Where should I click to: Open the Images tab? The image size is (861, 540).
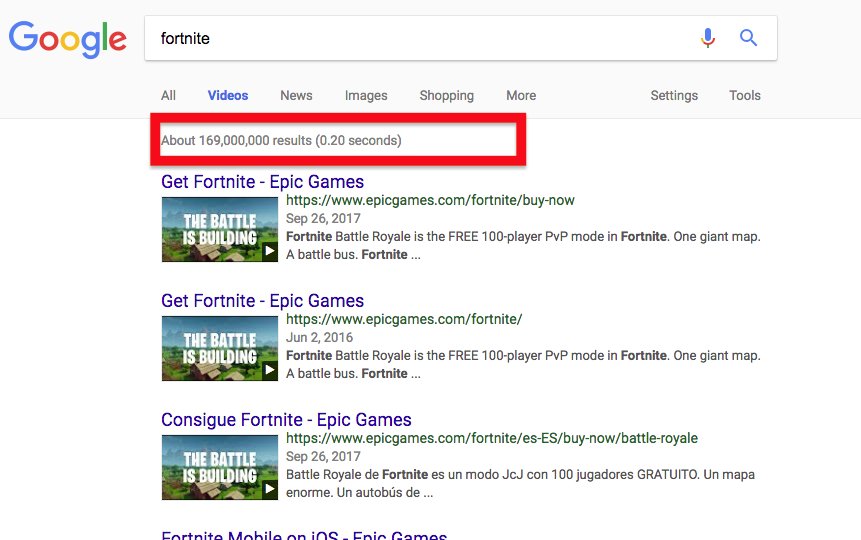point(366,96)
